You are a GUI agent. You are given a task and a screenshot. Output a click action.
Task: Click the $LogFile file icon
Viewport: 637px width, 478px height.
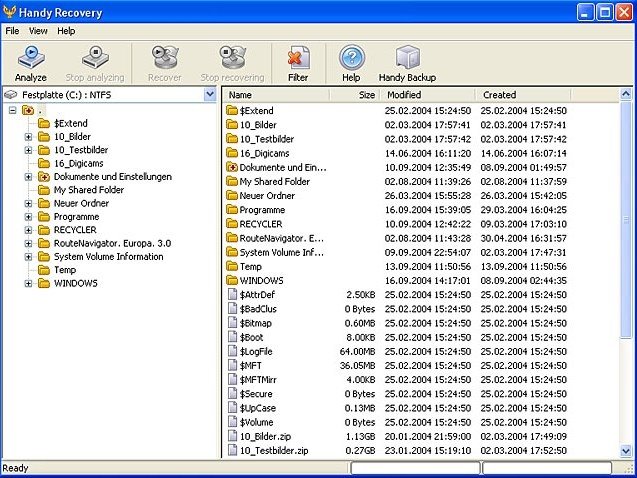232,351
